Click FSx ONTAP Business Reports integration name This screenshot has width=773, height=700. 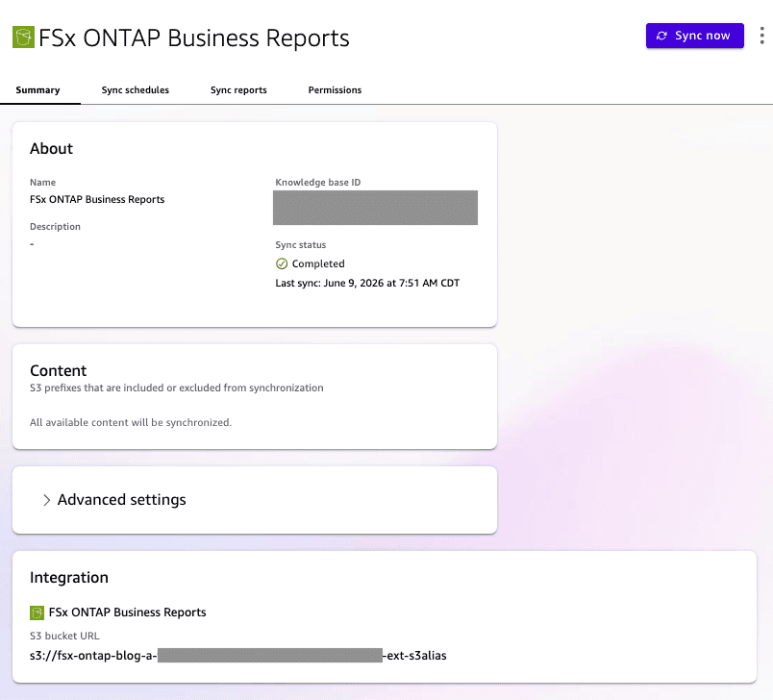(x=127, y=612)
